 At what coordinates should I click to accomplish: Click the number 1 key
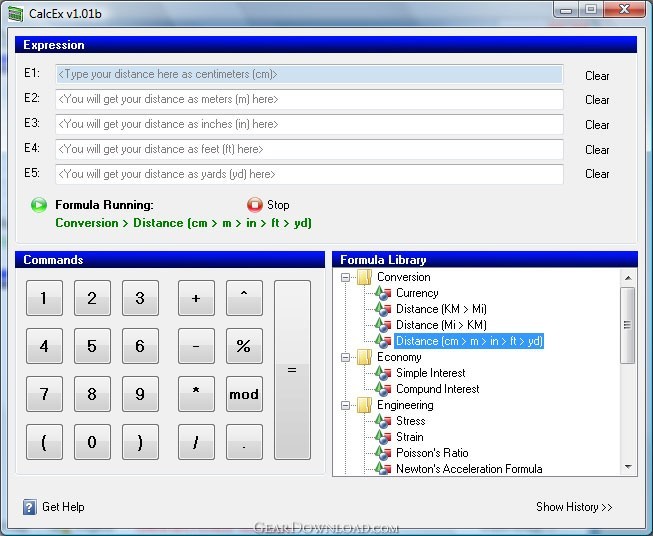pyautogui.click(x=44, y=298)
